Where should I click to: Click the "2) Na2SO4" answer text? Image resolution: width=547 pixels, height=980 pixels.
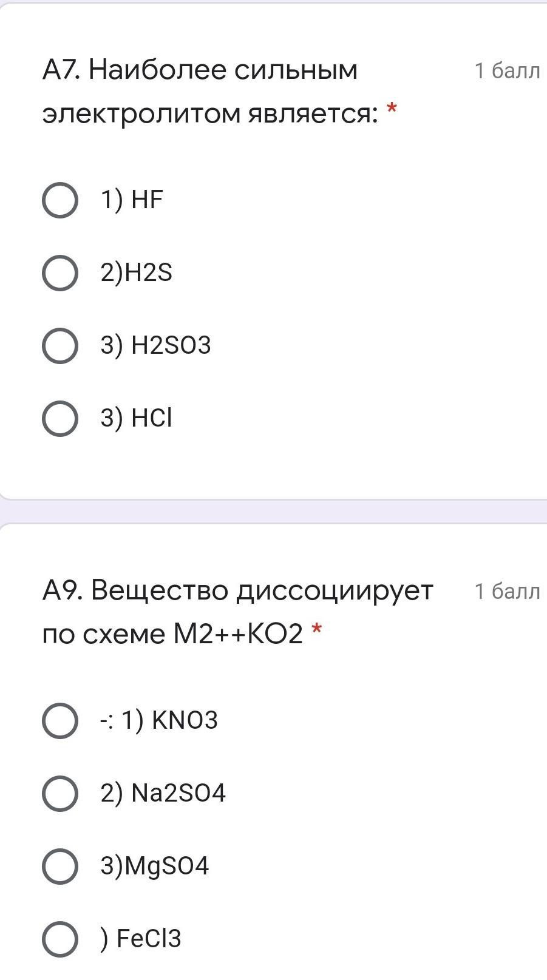[x=163, y=793]
